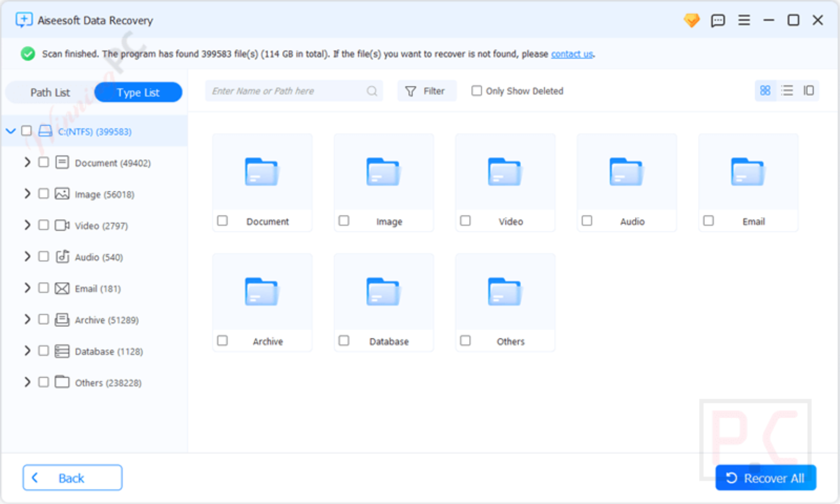Screen dimensions: 840x504
Task: Open the hamburger menu
Action: point(744,20)
